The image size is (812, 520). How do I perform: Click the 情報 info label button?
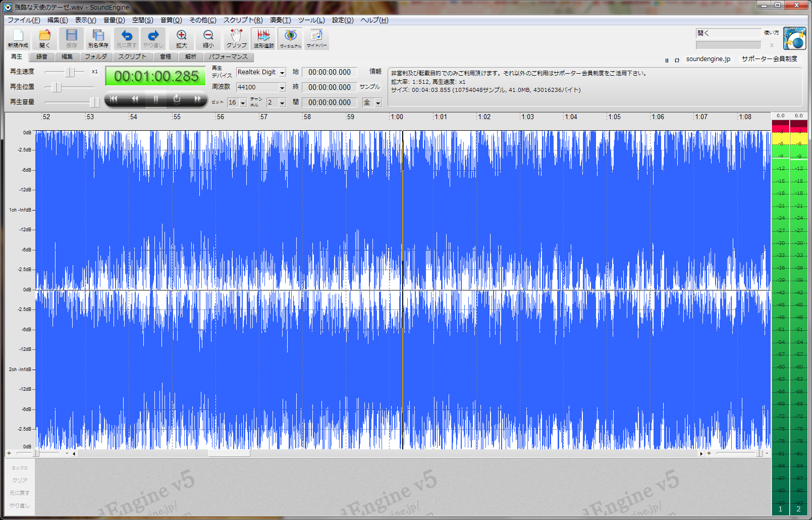tap(375, 72)
